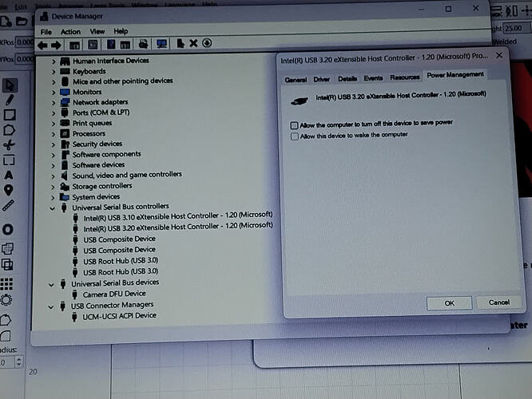The image size is (532, 399).
Task: Open the Edit menu in LightBurn
Action: pos(20,6)
